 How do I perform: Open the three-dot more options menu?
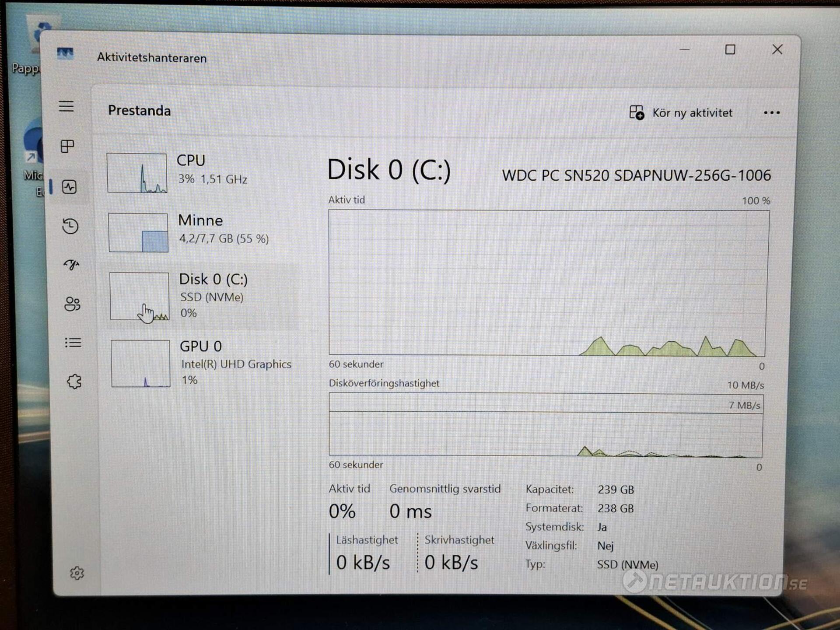pyautogui.click(x=771, y=113)
